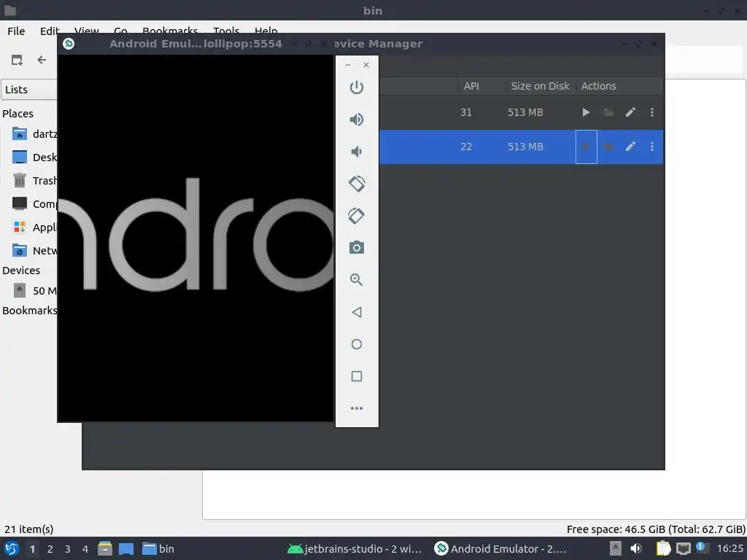This screenshot has width=747, height=560.
Task: Switch to the bin window in taskbar
Action: tap(158, 548)
